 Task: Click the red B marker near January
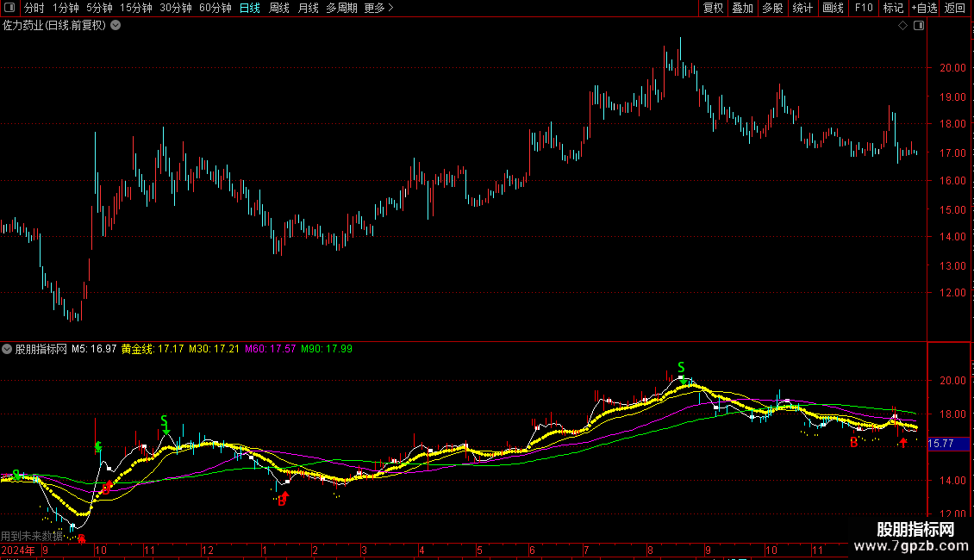click(x=281, y=501)
